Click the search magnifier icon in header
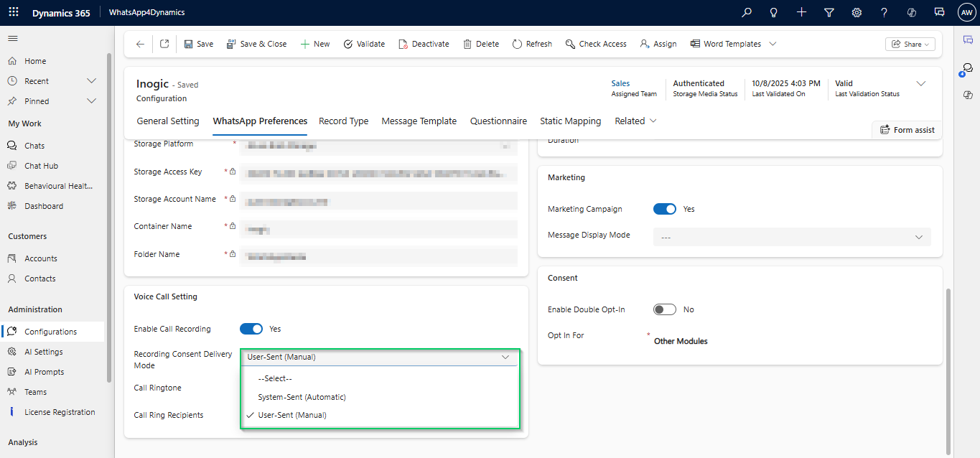Image resolution: width=980 pixels, height=458 pixels. point(747,12)
